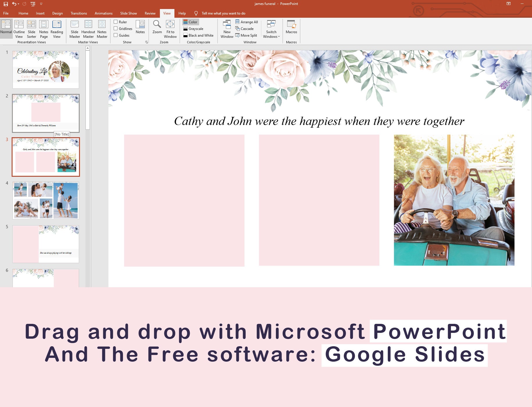Select Reading View
The image size is (532, 407).
pyautogui.click(x=57, y=29)
